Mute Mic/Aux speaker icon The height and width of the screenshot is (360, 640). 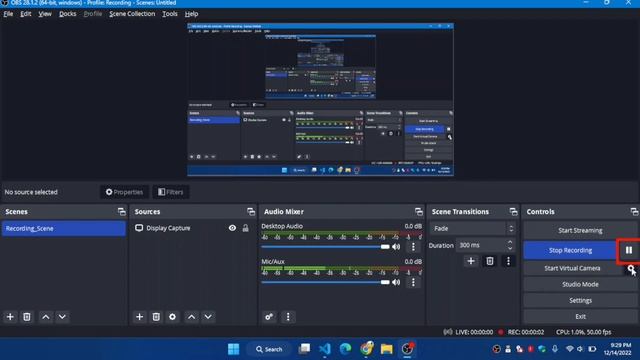click(x=396, y=282)
